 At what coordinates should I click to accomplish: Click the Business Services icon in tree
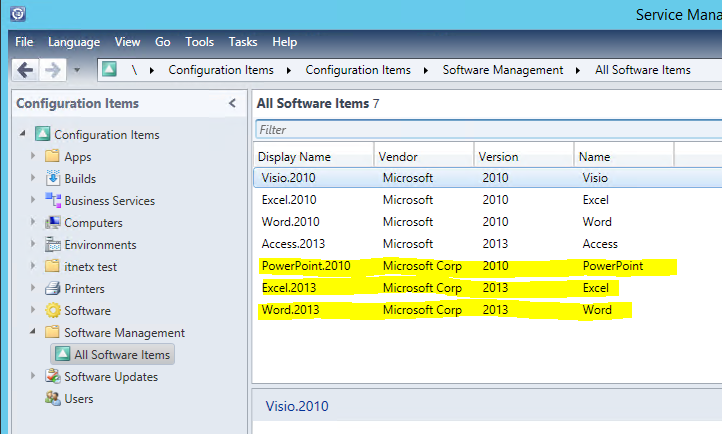point(53,201)
